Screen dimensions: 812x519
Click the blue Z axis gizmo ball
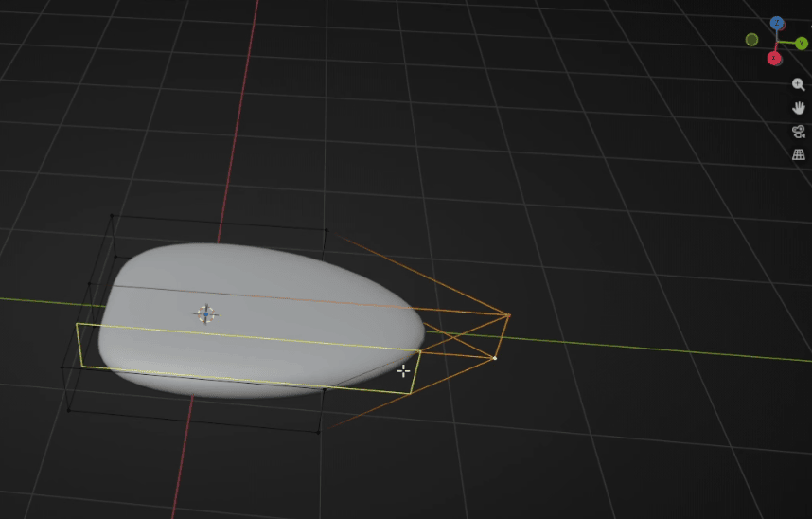777,23
